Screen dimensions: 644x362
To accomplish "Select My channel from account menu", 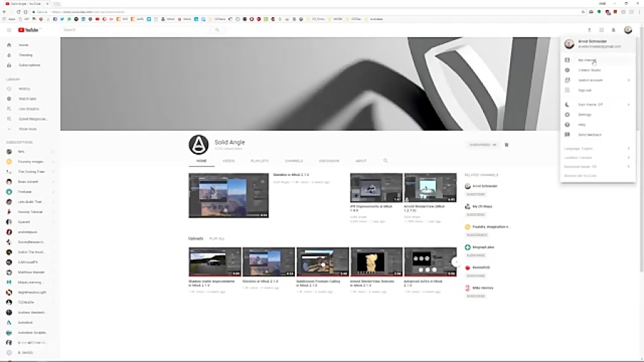I will pyautogui.click(x=587, y=60).
